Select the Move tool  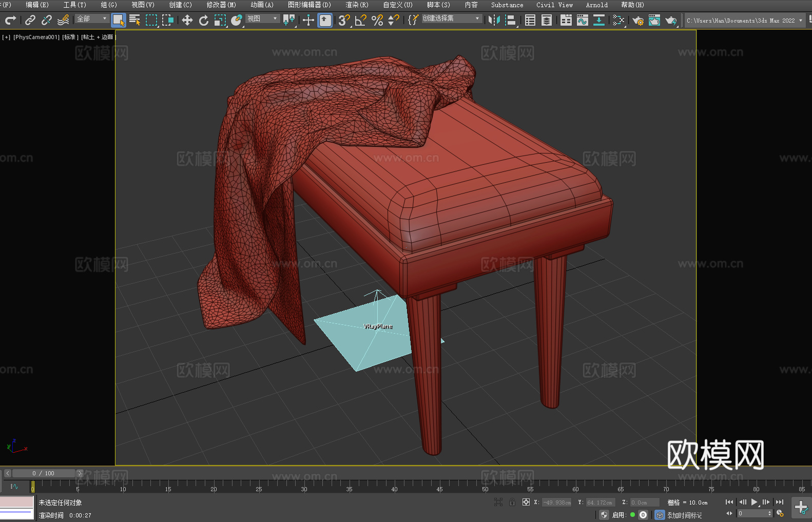187,20
